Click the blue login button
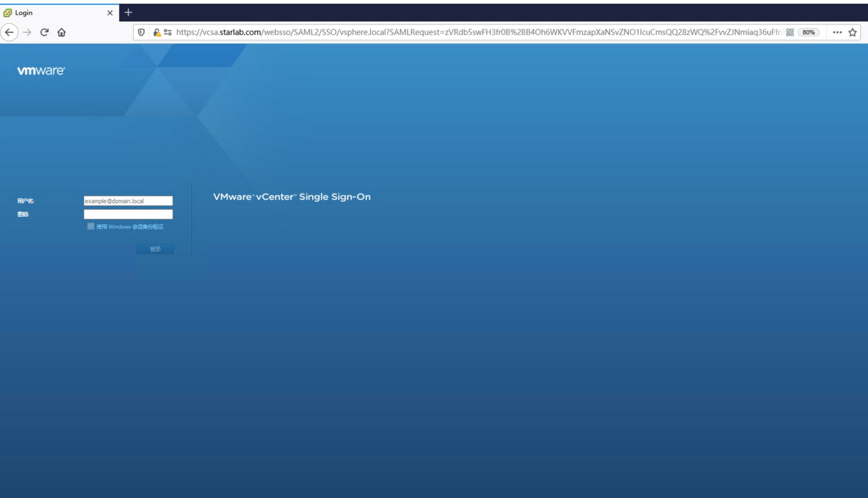Viewport: 868px width, 498px height. click(x=155, y=249)
